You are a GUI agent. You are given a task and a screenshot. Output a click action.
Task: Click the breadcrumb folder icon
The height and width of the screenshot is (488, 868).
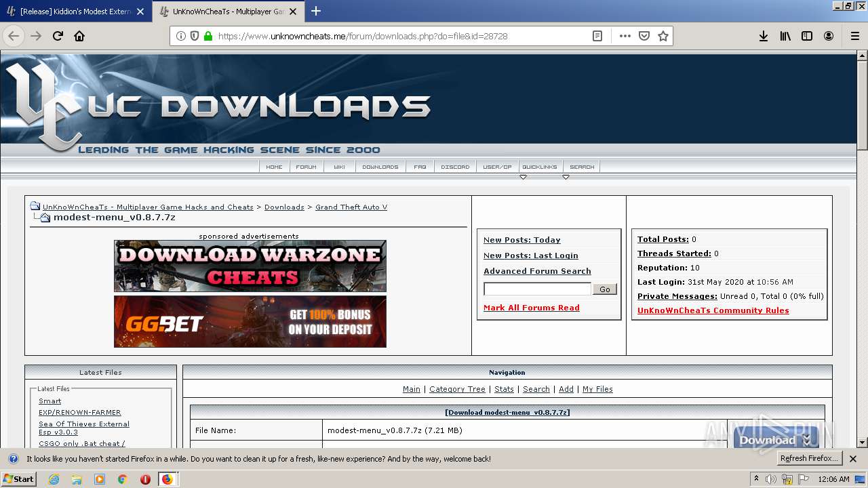(35, 206)
